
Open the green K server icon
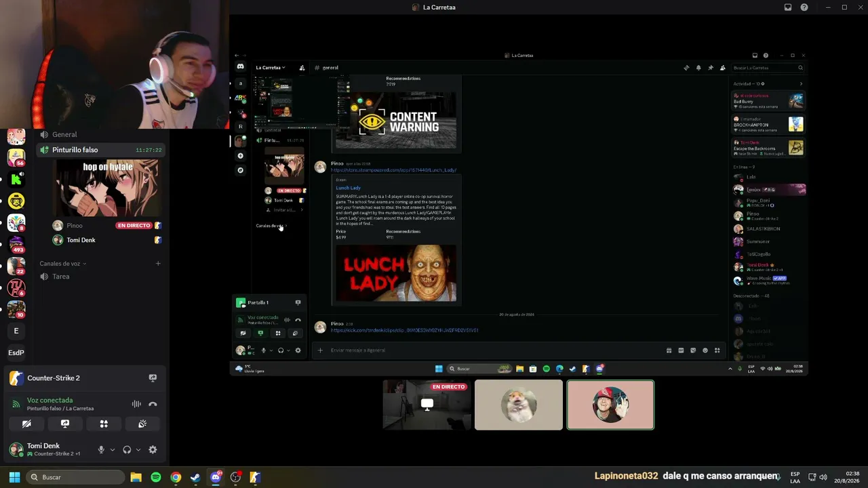point(16,179)
